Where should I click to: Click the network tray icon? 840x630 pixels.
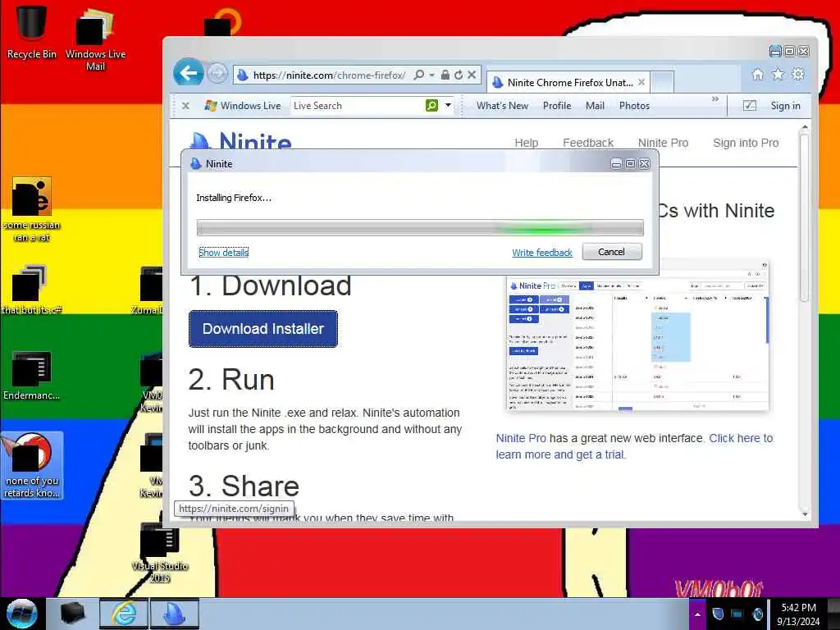click(737, 614)
